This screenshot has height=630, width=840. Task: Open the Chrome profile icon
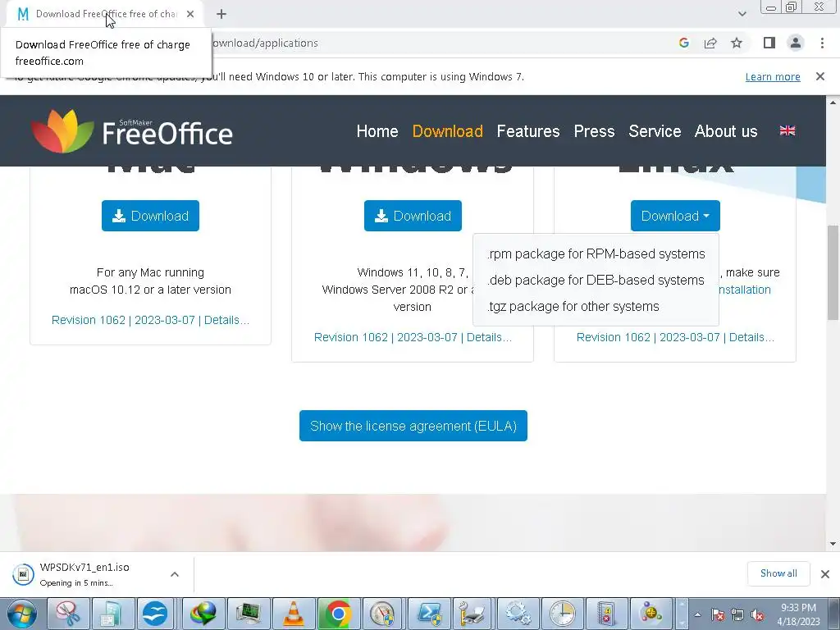tap(796, 43)
